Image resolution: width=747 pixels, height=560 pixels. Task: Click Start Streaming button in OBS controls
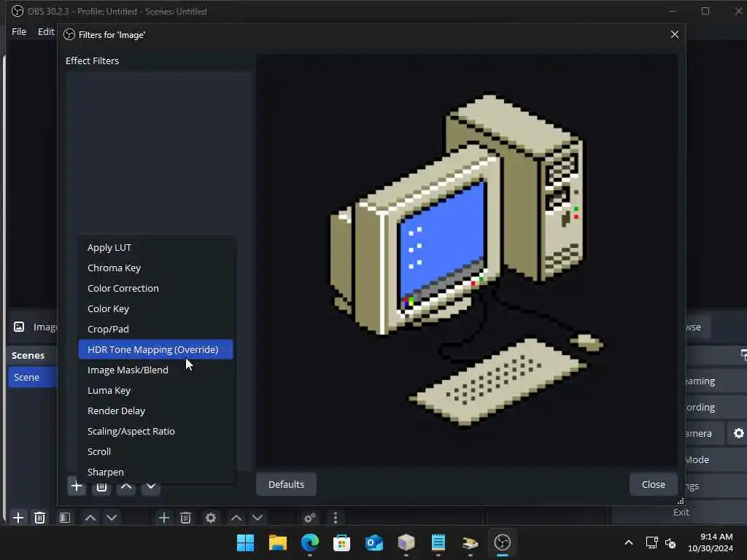716,381
